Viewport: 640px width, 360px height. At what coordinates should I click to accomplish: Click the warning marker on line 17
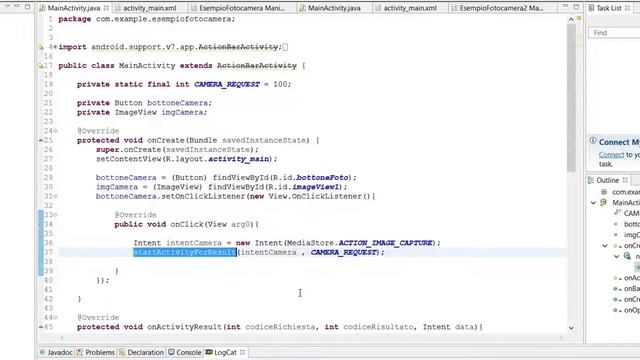coord(41,65)
